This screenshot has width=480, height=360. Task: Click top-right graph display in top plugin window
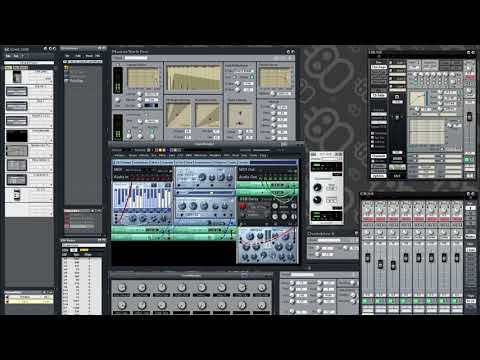tap(275, 78)
